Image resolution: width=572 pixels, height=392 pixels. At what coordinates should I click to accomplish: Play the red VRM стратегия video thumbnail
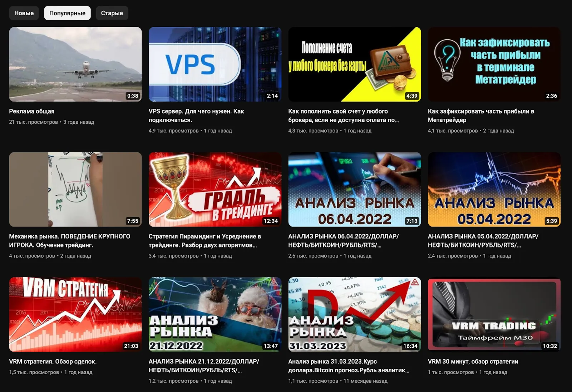(75, 315)
